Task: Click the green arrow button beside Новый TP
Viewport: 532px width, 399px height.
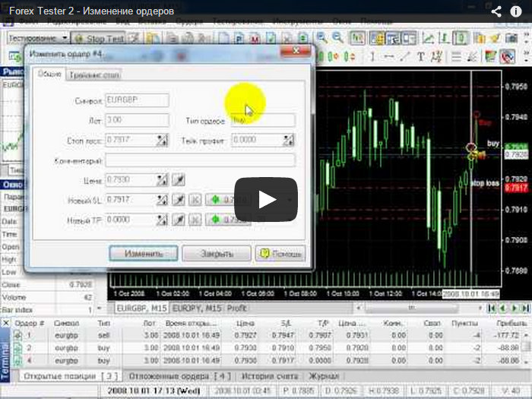Action: (x=228, y=220)
